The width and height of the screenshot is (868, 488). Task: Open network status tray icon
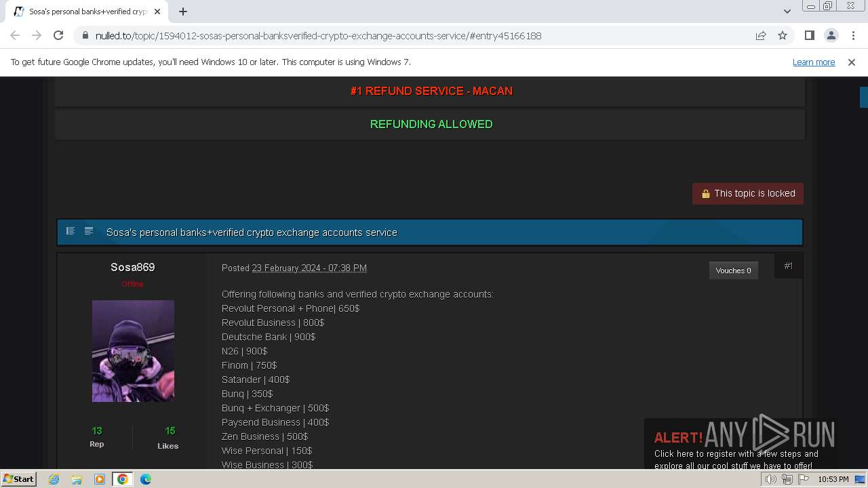(787, 479)
